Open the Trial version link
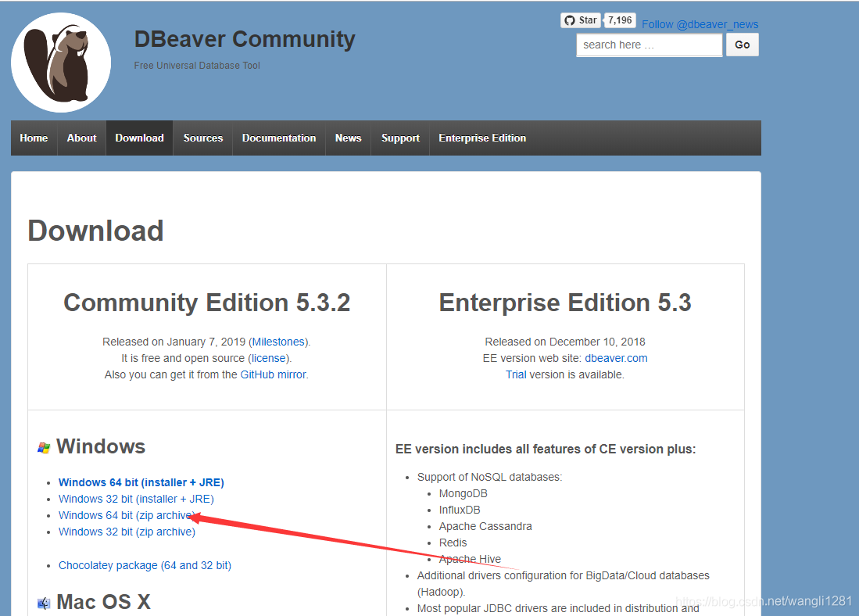 pos(516,375)
